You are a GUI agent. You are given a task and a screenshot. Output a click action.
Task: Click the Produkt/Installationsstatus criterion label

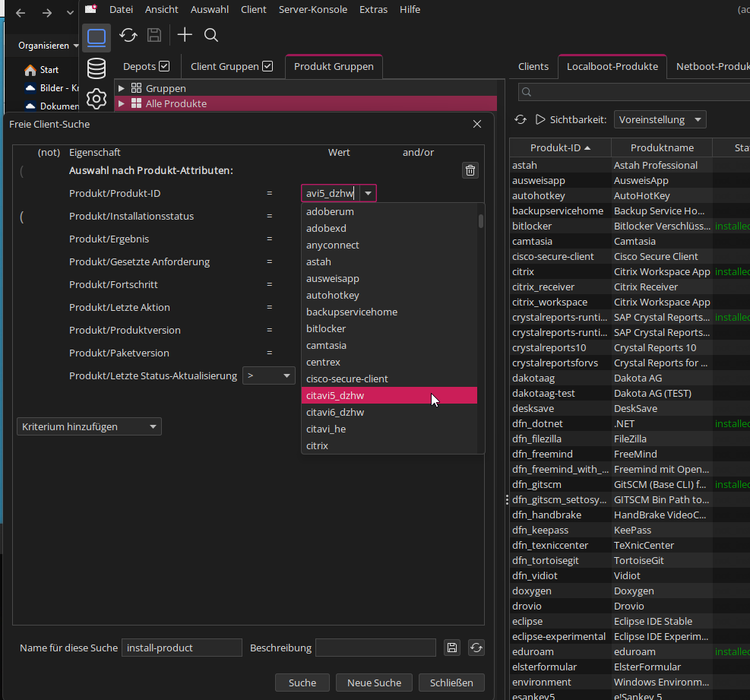click(x=131, y=217)
